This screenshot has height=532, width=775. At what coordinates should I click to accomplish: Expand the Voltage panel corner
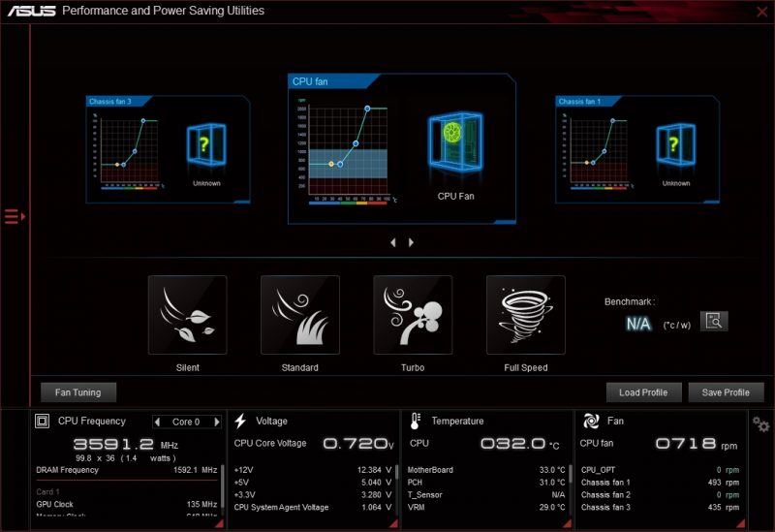(394, 523)
